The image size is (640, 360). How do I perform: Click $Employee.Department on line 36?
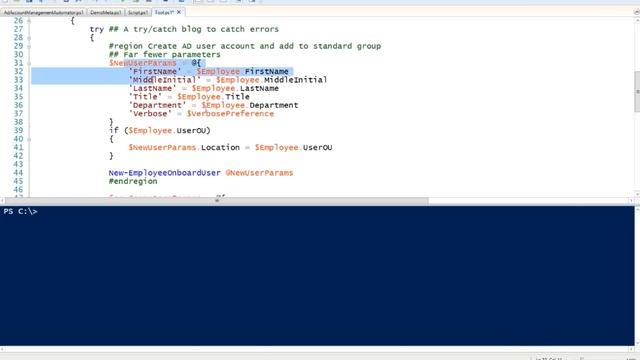(250, 105)
